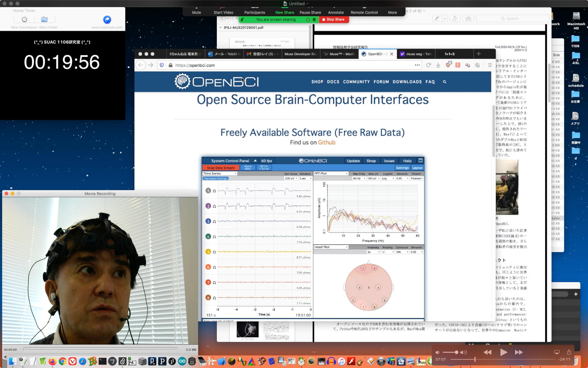Click Layout in the OpenBCI GUI

417,168
